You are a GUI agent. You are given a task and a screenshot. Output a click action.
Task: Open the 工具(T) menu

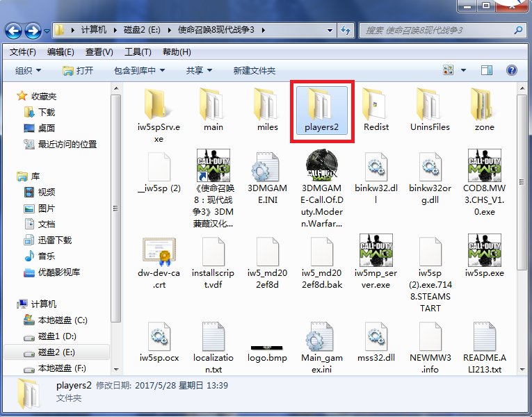pyautogui.click(x=138, y=52)
